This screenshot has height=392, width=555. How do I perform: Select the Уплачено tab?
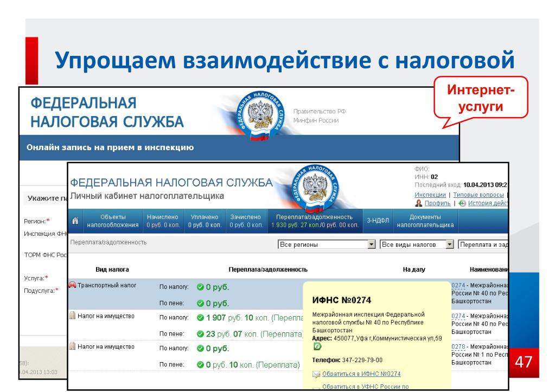205,221
